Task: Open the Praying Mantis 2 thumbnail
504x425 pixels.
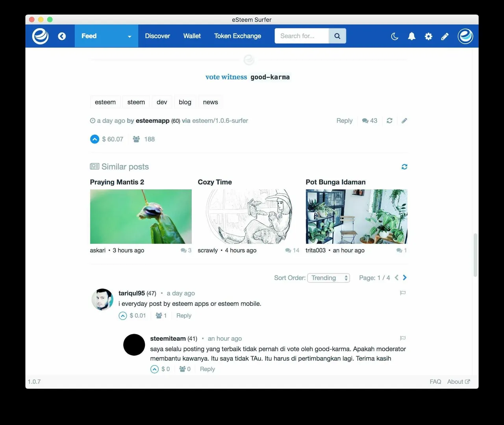Action: coord(141,216)
